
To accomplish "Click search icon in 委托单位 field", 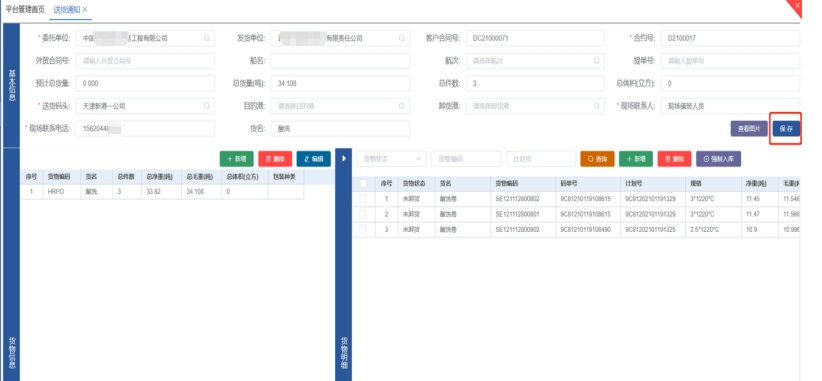I will point(207,38).
